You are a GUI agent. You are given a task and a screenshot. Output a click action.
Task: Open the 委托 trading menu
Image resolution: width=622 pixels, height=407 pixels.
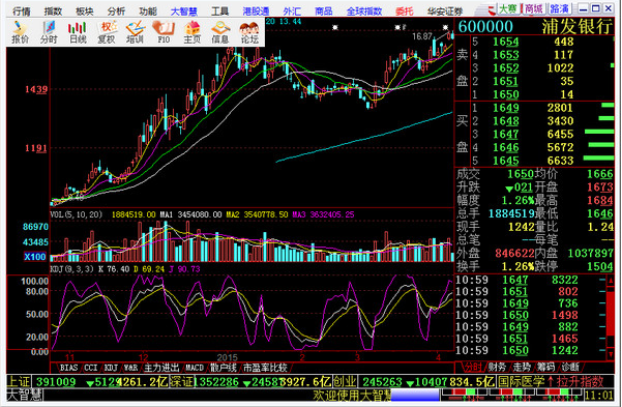[404, 11]
